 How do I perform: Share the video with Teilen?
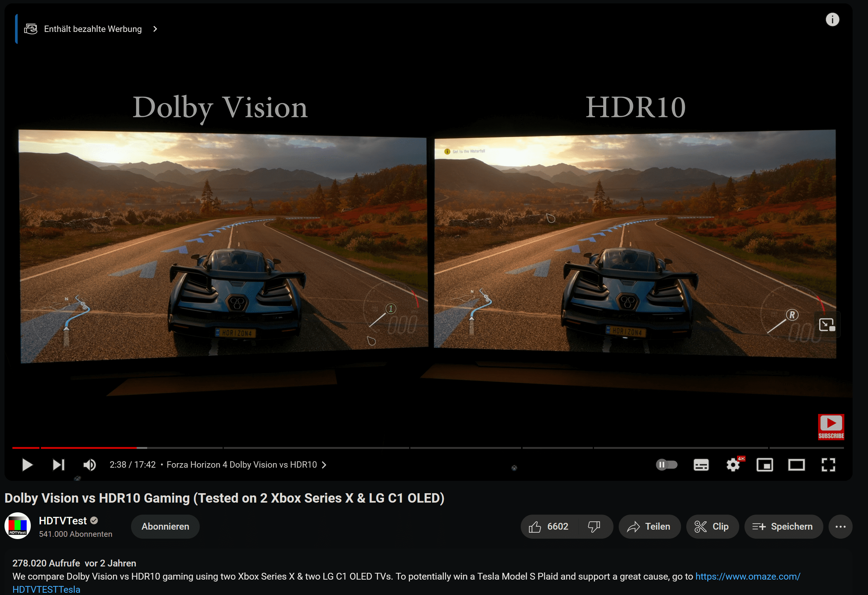click(x=649, y=527)
